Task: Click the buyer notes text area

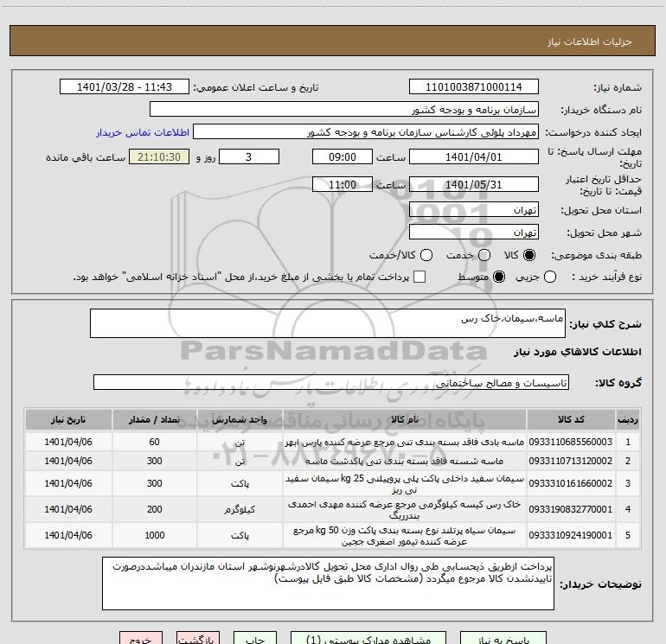Action: pos(328,583)
